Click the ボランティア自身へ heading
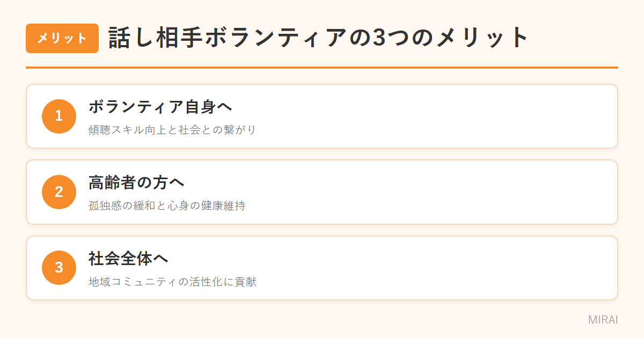This screenshot has height=338, width=644. (160, 107)
